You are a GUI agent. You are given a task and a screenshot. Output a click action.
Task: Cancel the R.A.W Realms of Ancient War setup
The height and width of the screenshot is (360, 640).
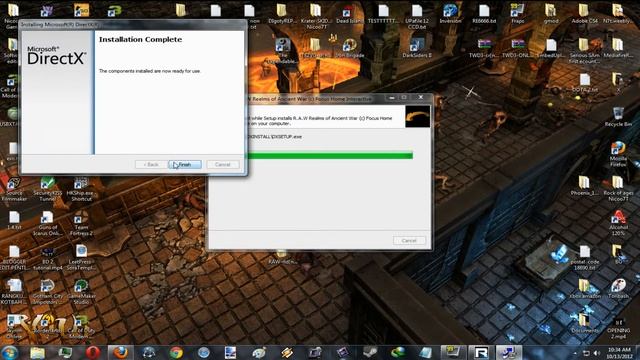409,241
